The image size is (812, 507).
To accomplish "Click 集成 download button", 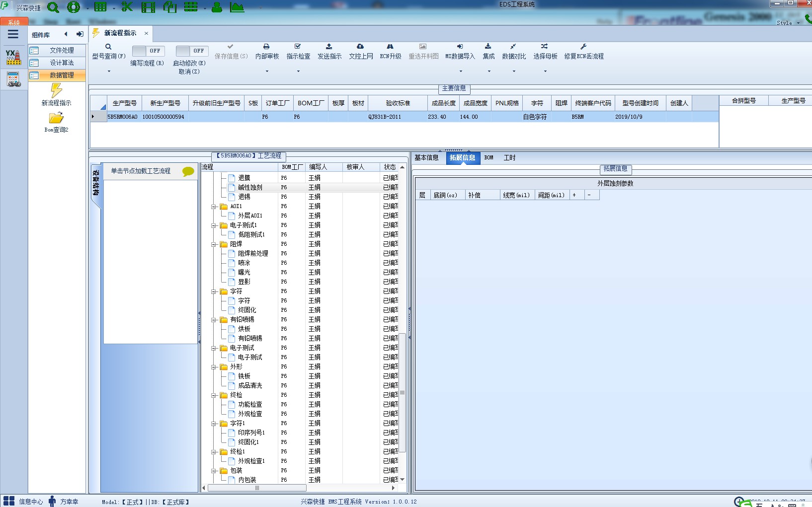I will (x=488, y=52).
